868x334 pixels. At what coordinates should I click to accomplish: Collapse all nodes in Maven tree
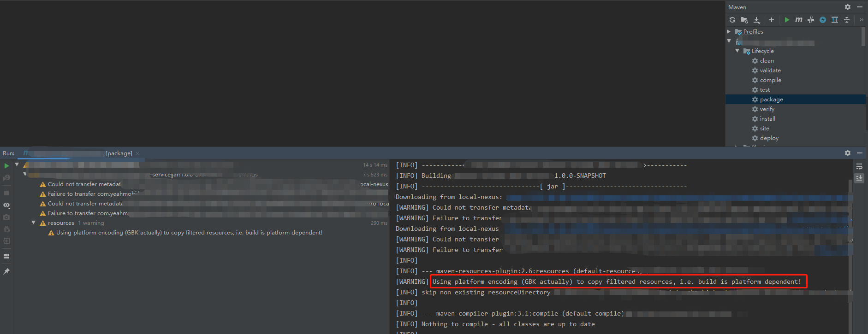[x=847, y=20]
